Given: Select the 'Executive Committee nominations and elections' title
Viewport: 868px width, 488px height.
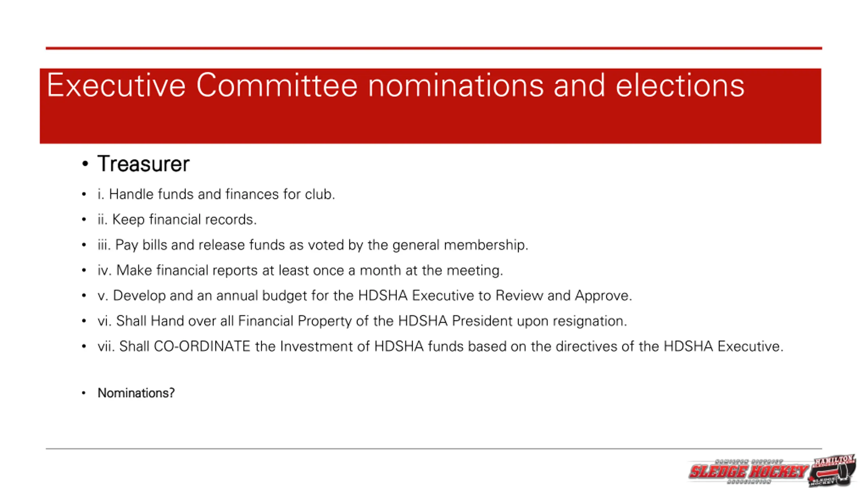Looking at the screenshot, I should tap(395, 85).
